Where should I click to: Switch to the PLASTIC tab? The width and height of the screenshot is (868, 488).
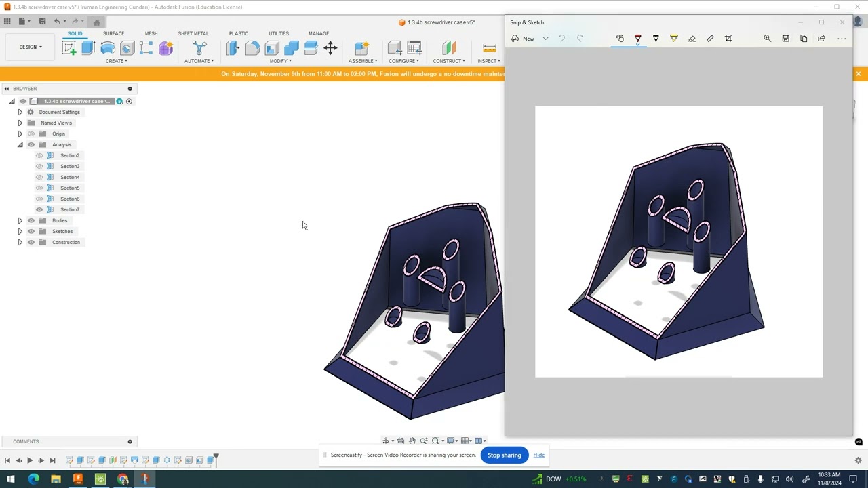point(239,33)
